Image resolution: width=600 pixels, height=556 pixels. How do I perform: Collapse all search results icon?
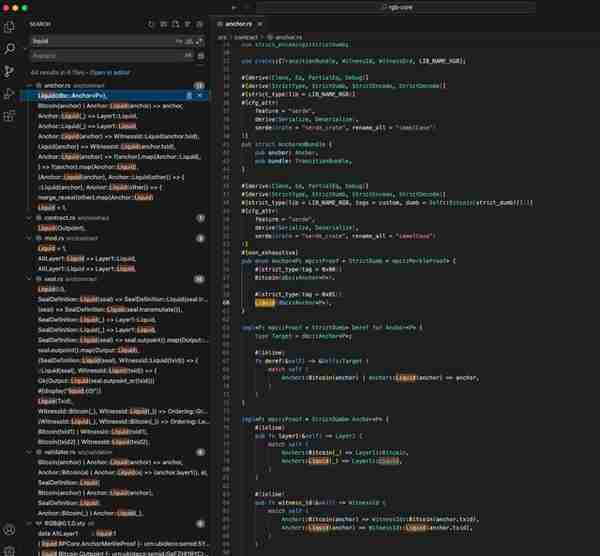(200, 24)
